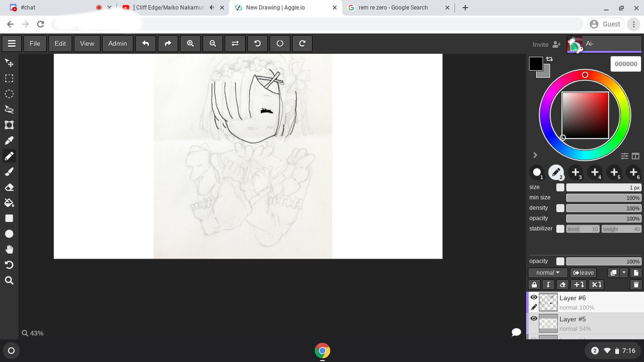Select the eraser tool in left toolbar
The image size is (644, 362).
point(9,188)
